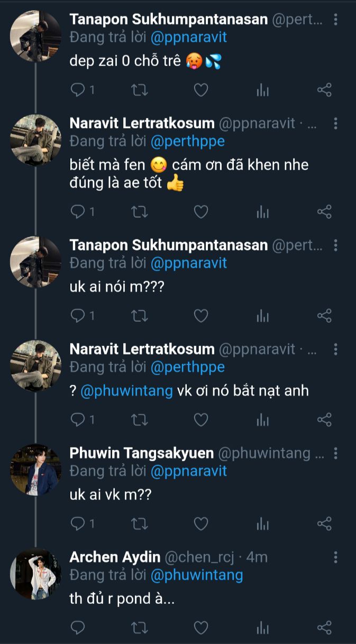Screen dimensions: 356x644
Task: Open Phuwin Tangsakyuen's profile avatar
Action: tap(36, 470)
